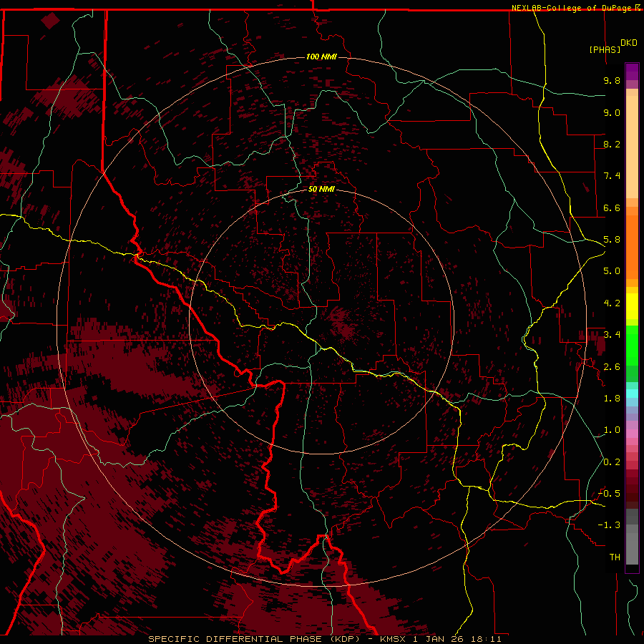
Task: Click the 4.2 scale value label
Action: point(612,303)
